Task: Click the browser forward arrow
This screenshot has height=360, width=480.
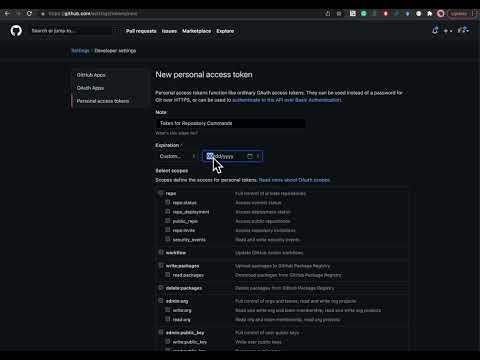Action: [x=18, y=14]
